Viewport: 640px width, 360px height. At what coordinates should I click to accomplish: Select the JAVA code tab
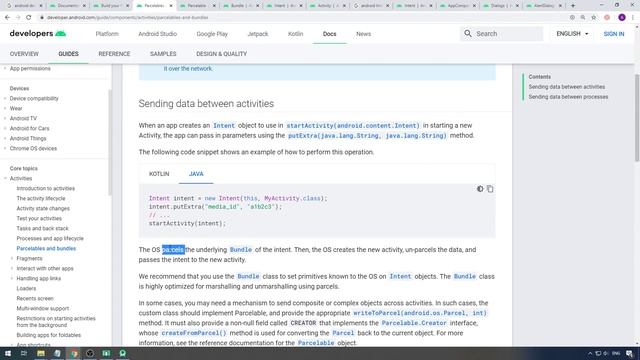(196, 174)
